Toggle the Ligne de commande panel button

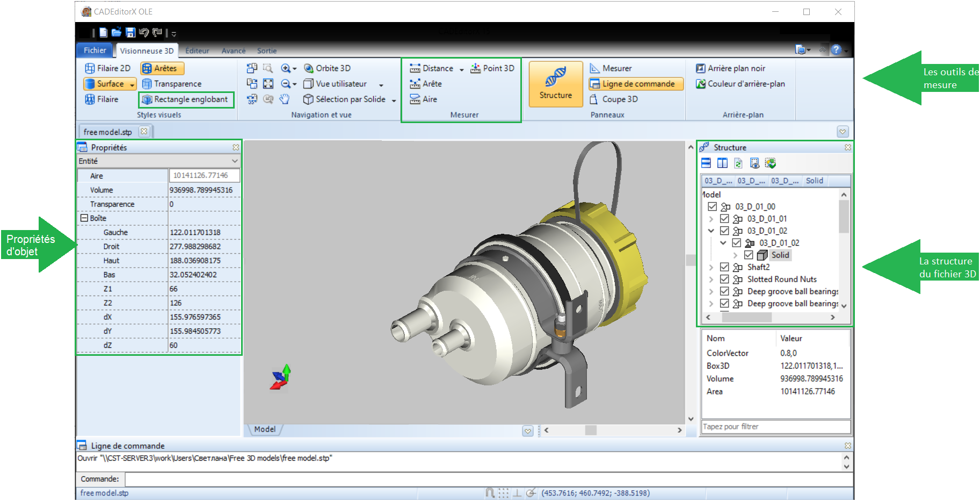(636, 84)
